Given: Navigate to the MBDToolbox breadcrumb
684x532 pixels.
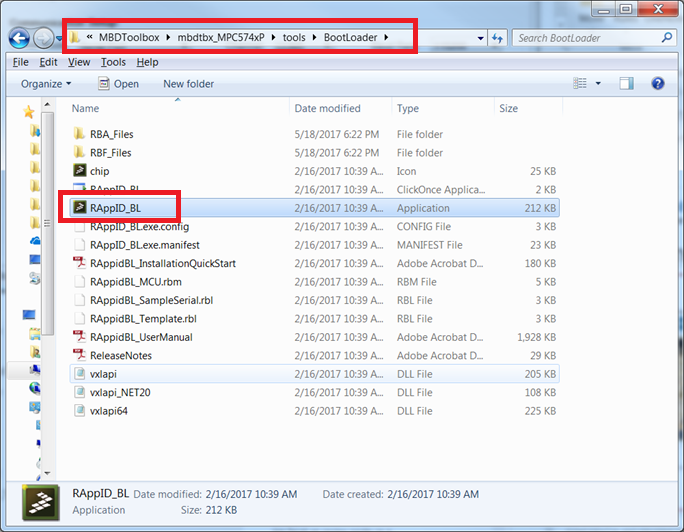Looking at the screenshot, I should [x=129, y=38].
